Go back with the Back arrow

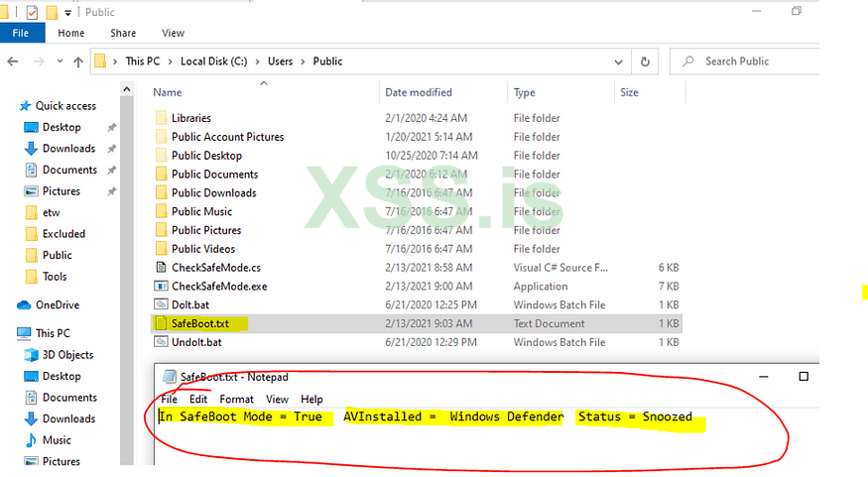pos(13,61)
